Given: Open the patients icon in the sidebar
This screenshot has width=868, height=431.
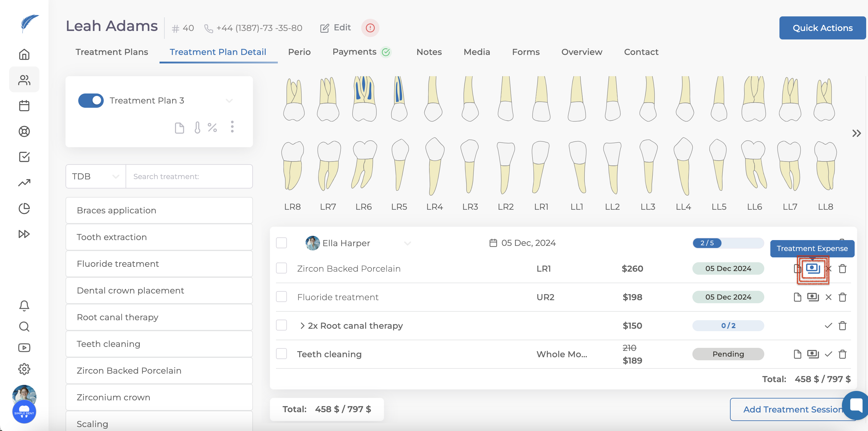Looking at the screenshot, I should coord(24,80).
